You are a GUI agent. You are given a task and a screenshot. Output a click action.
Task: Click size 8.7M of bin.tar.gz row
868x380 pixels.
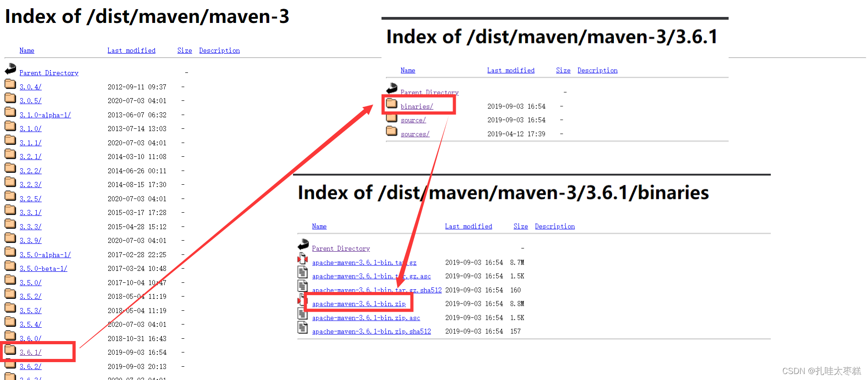pyautogui.click(x=517, y=263)
